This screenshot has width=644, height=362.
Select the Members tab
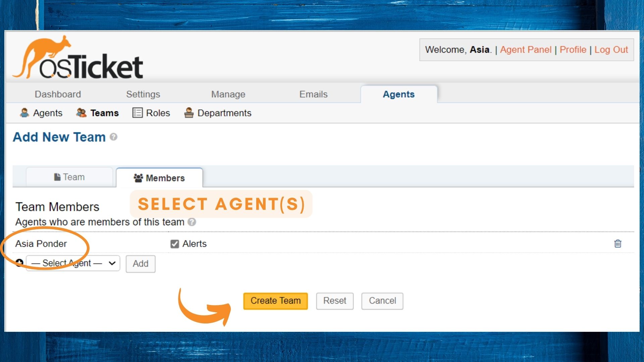(159, 178)
